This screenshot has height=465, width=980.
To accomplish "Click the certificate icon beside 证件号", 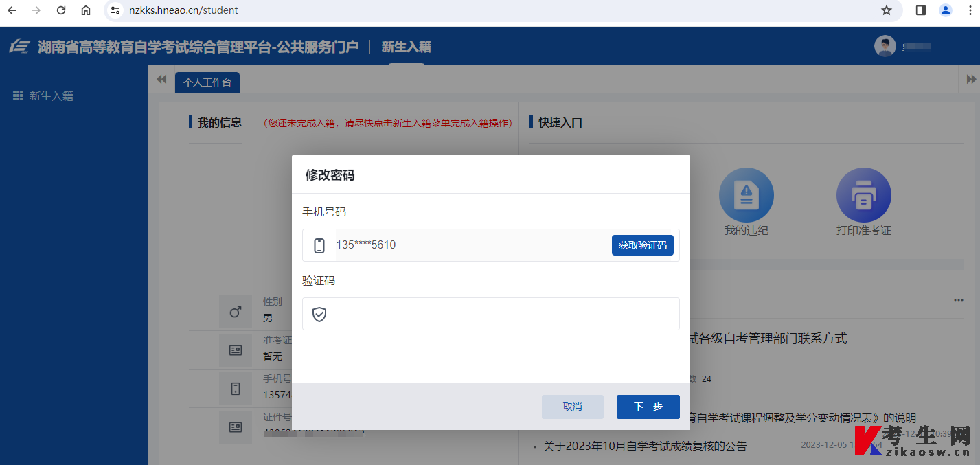I will coord(235,427).
